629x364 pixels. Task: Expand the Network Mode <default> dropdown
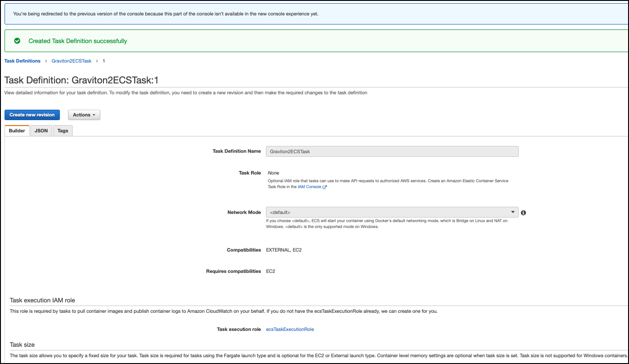coord(392,212)
